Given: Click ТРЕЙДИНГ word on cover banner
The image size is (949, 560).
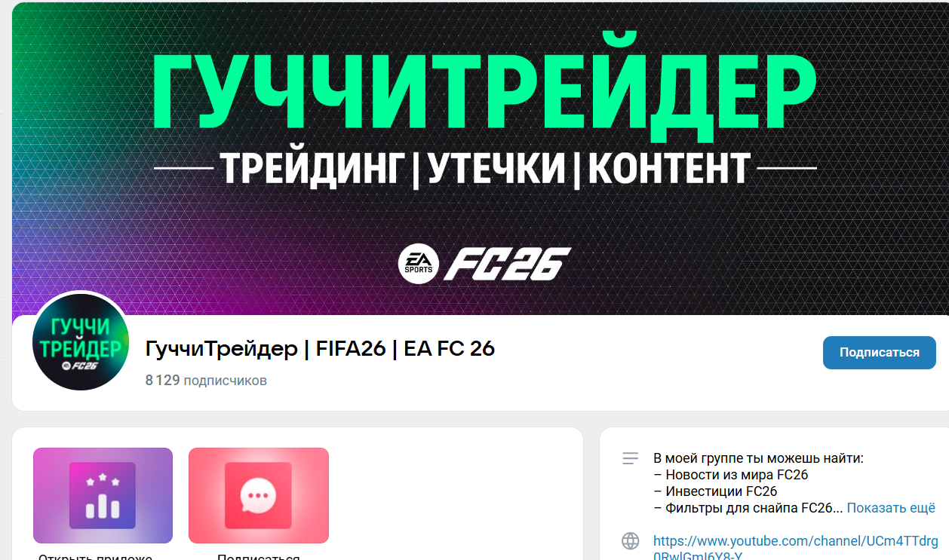Looking at the screenshot, I should tap(313, 167).
